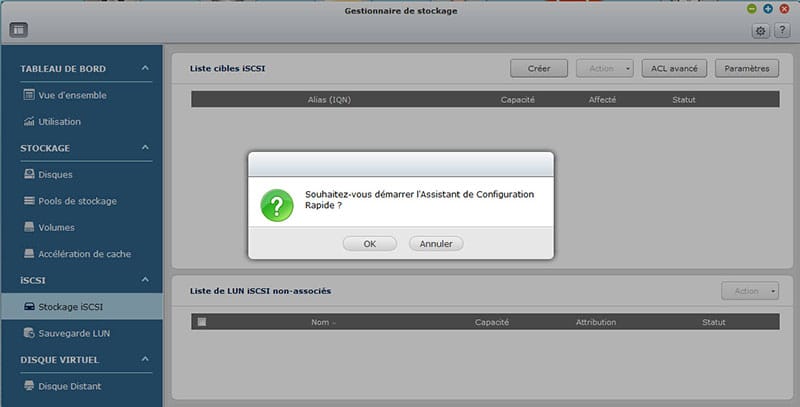
Task: Toggle the sidebar panel icon at top left
Action: (18, 30)
